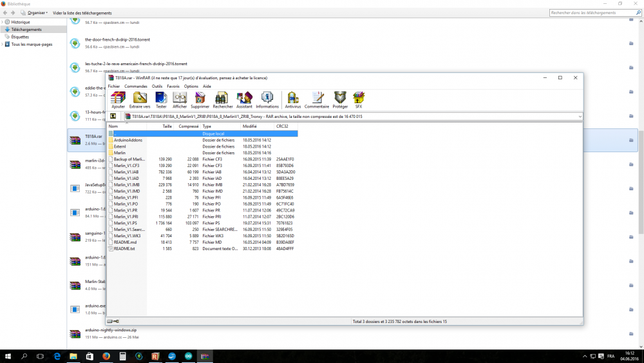Screen dimensions: 644x363
Task: Click the Supprimer toolbar icon
Action: pos(200,100)
